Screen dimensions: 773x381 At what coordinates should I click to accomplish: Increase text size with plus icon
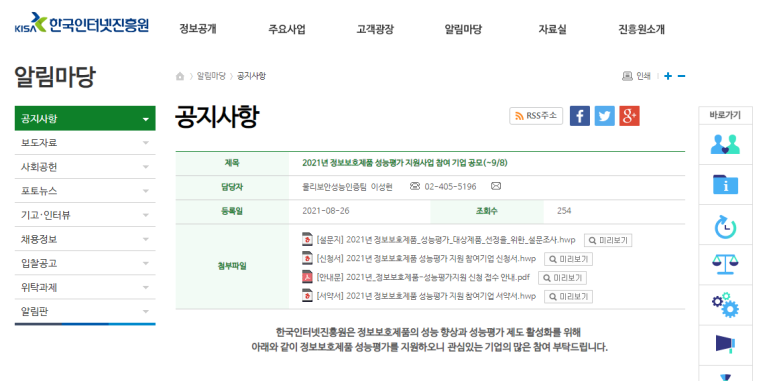(668, 76)
